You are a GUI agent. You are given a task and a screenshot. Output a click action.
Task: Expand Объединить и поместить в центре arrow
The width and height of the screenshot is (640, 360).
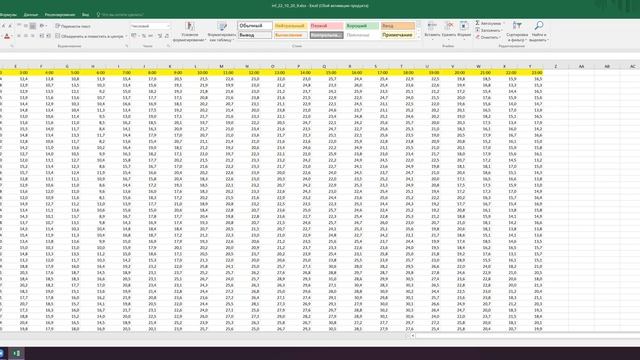[x=127, y=36]
